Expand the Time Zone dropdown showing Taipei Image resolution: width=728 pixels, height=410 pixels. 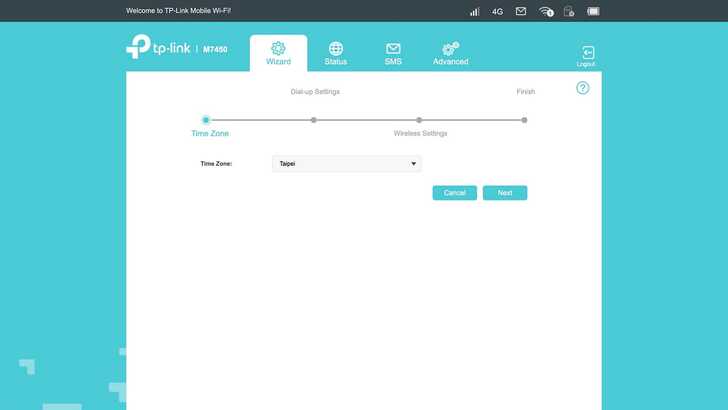click(347, 163)
